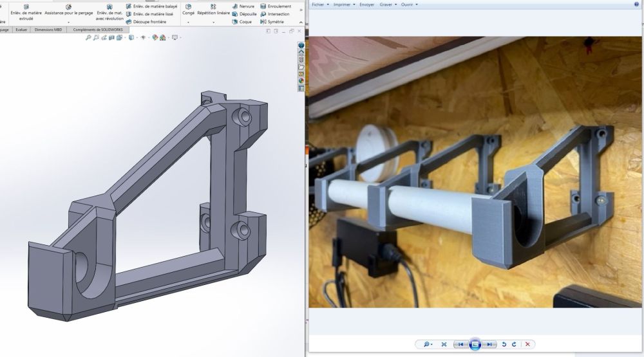Rotate the photo counterclockwise
644x357 pixels.
click(504, 344)
